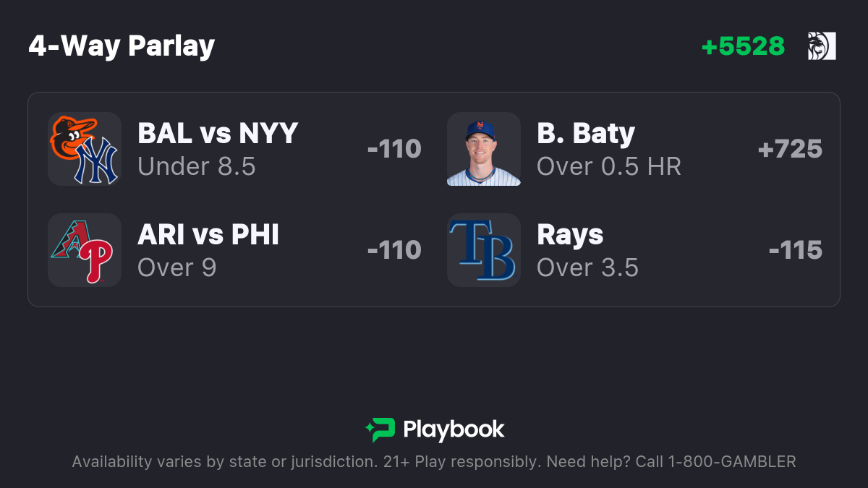Screen dimensions: 868x488
Task: Select the Over 0.5 HR prop
Action: point(609,166)
